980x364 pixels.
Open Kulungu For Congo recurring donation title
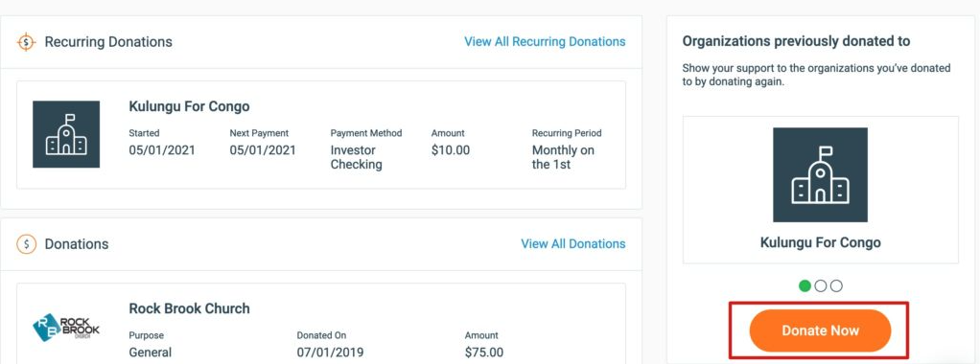[189, 106]
